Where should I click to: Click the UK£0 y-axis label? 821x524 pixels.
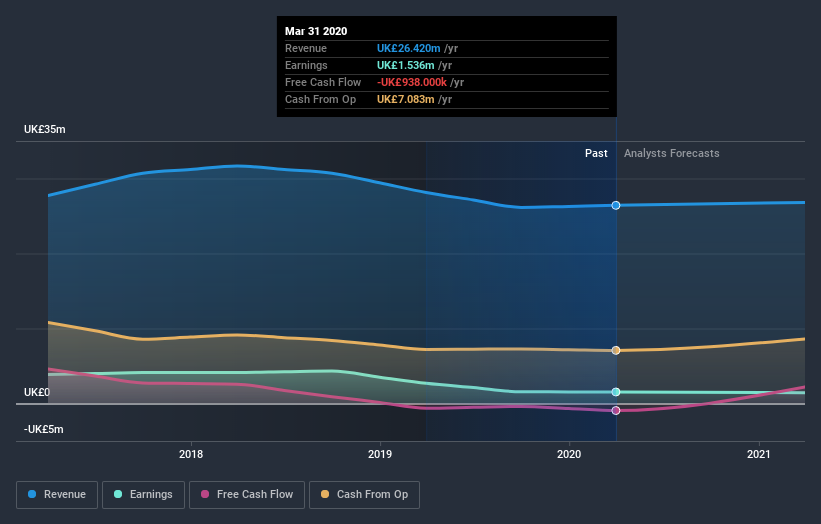37,392
